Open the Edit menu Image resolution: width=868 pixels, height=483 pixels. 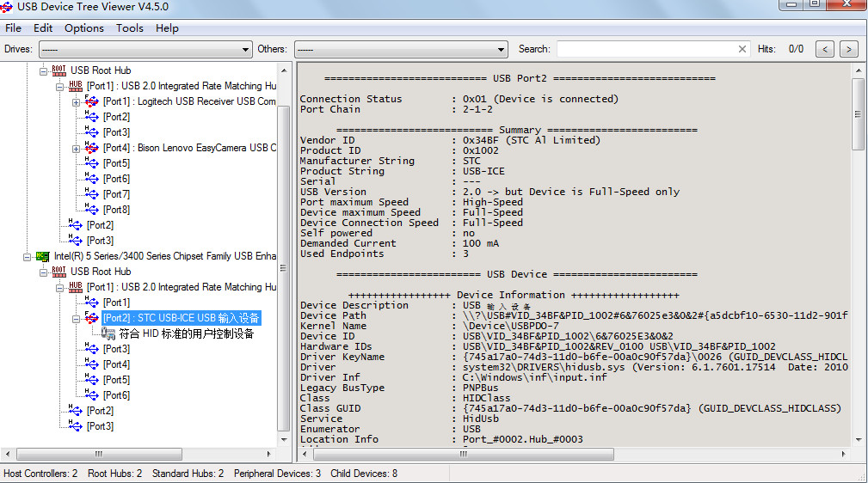point(43,28)
